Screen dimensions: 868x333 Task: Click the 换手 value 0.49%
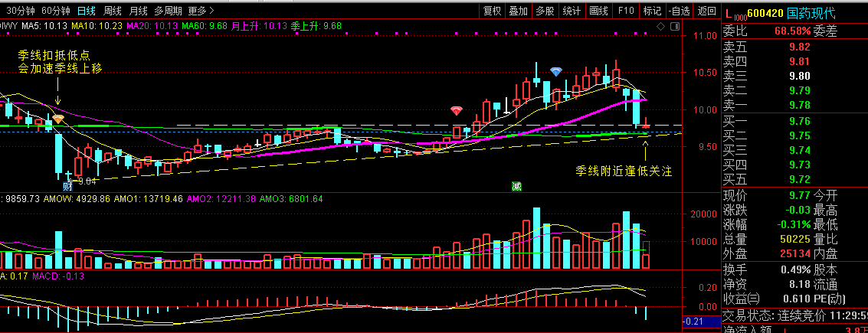click(796, 270)
